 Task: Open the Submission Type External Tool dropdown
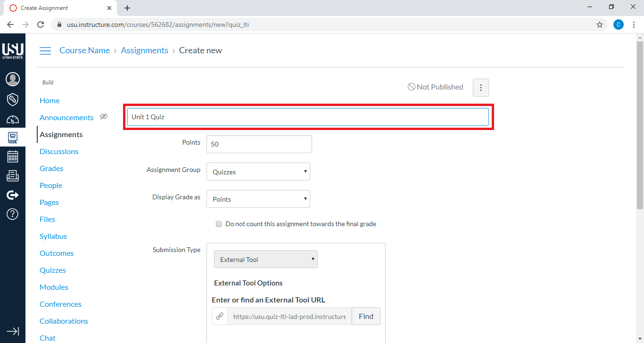coord(265,260)
